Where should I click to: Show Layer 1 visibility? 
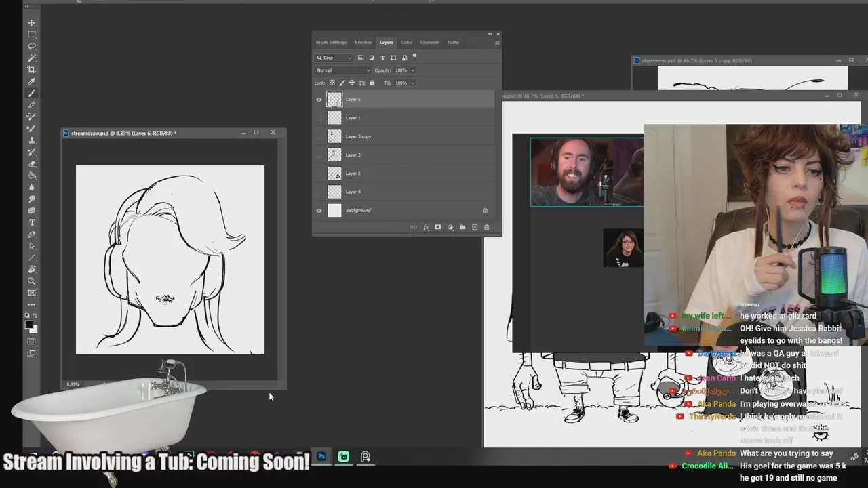pos(319,118)
